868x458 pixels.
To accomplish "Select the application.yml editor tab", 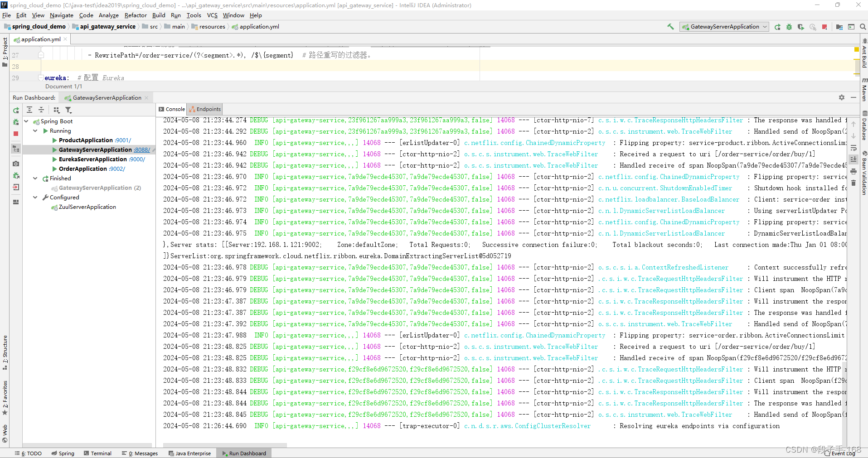I will 40,39.
